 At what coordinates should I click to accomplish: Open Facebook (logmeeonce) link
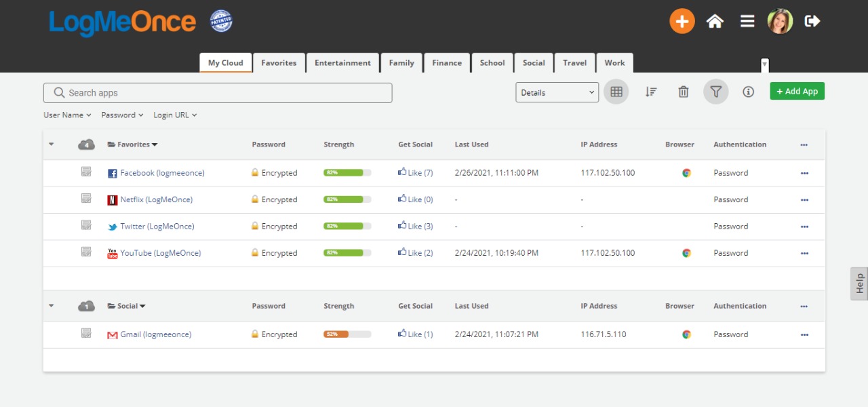[x=162, y=173]
